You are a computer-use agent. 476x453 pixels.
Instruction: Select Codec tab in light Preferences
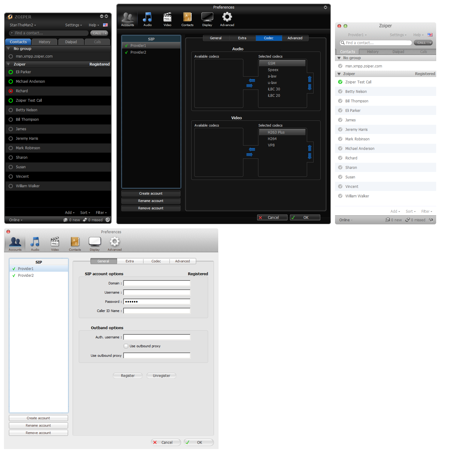(x=156, y=261)
